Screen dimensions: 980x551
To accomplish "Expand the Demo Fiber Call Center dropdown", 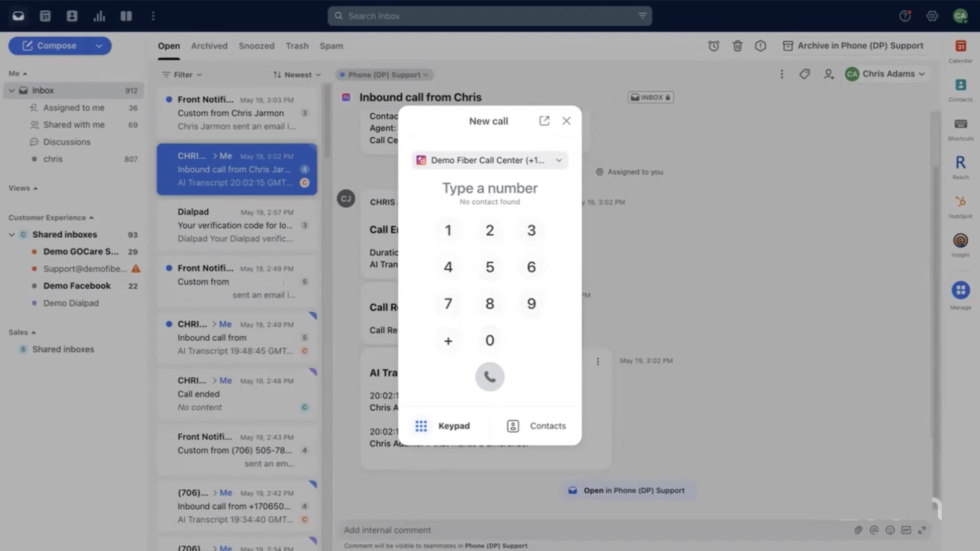I will coord(489,160).
